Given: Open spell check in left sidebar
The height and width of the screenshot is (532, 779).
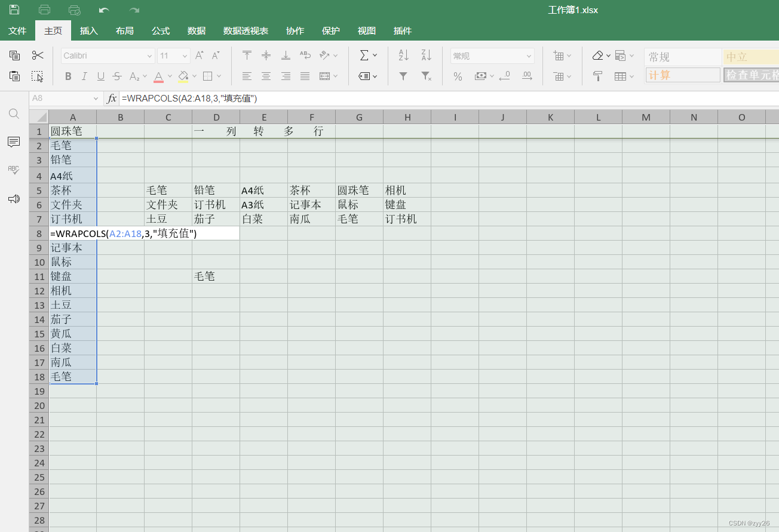Looking at the screenshot, I should (14, 170).
